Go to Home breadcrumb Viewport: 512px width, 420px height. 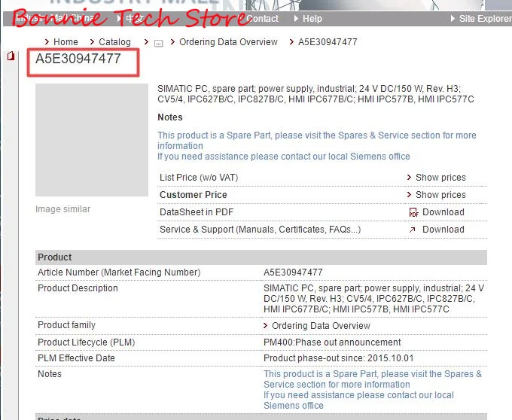pyautogui.click(x=66, y=41)
